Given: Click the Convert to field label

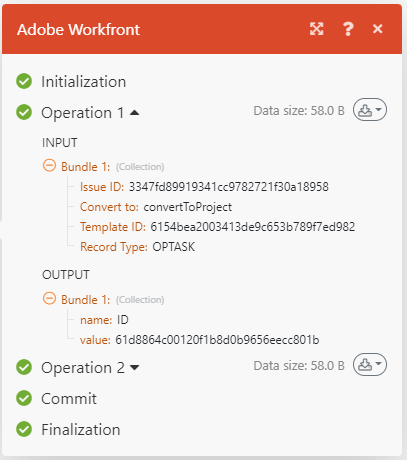Looking at the screenshot, I should click(x=109, y=207).
